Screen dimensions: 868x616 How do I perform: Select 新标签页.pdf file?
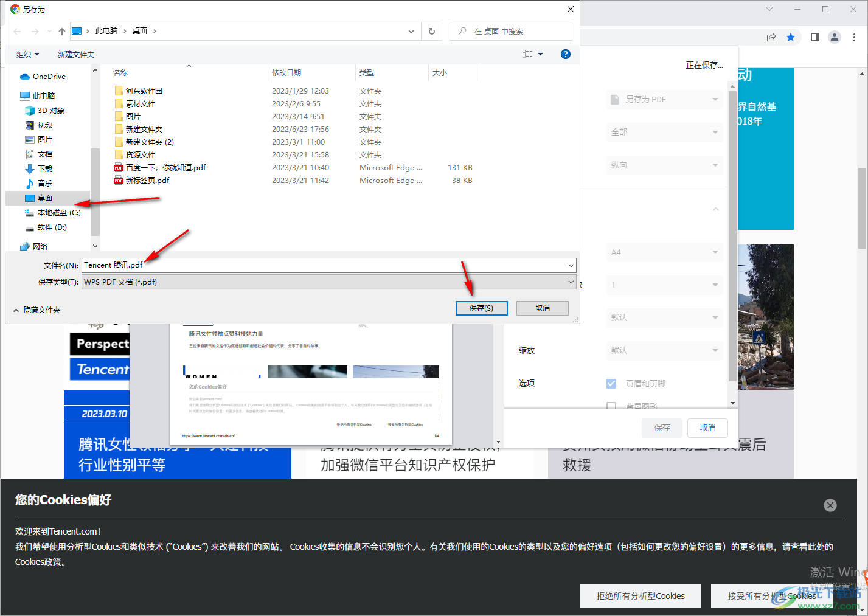click(x=147, y=181)
